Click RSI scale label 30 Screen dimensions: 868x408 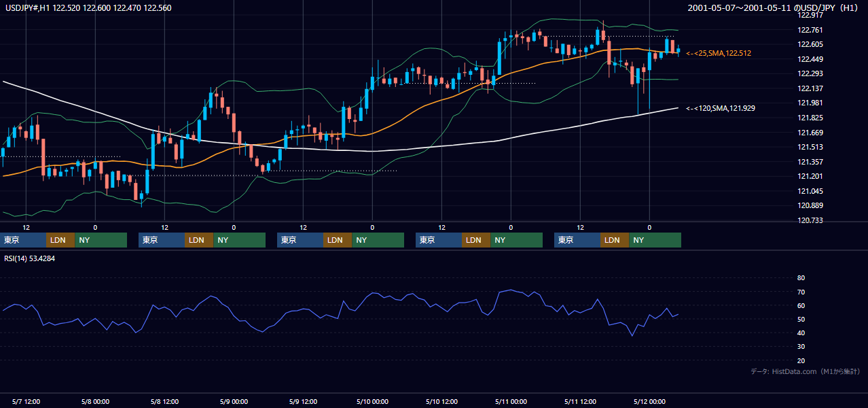tap(801, 347)
